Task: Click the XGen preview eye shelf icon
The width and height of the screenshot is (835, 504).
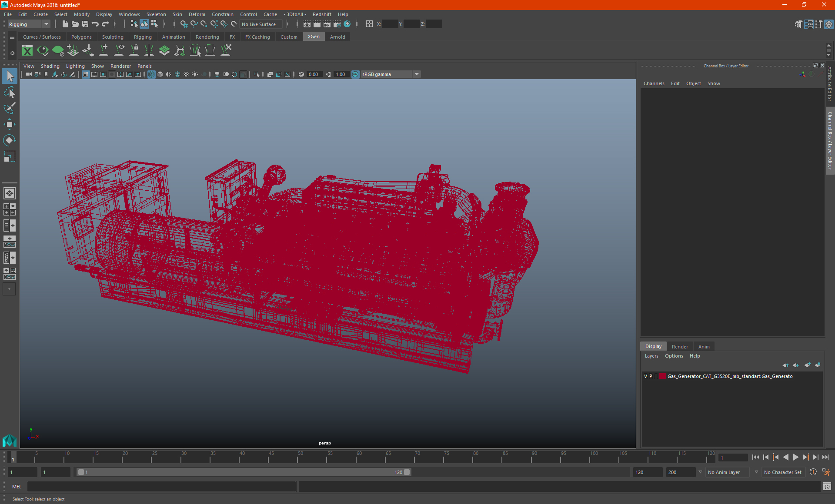Action: tap(43, 51)
